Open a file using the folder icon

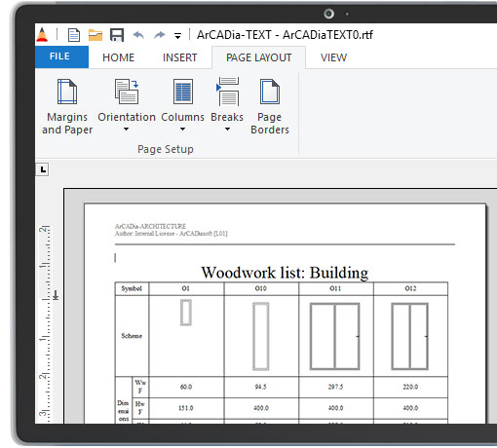[96, 35]
